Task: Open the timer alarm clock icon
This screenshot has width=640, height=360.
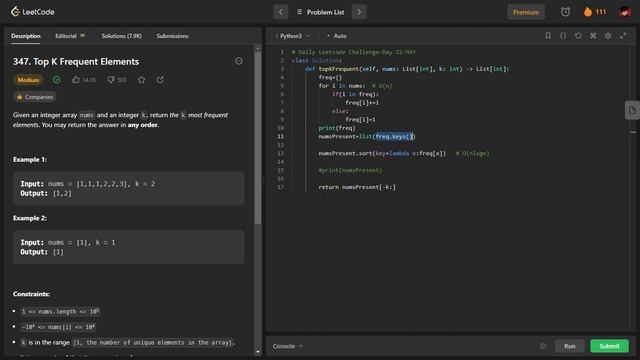Action: click(565, 12)
